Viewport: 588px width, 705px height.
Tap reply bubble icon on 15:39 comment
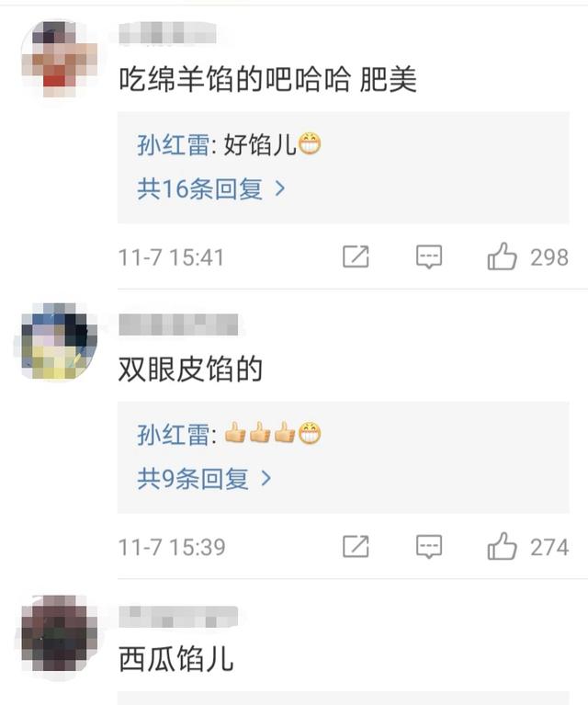[429, 546]
